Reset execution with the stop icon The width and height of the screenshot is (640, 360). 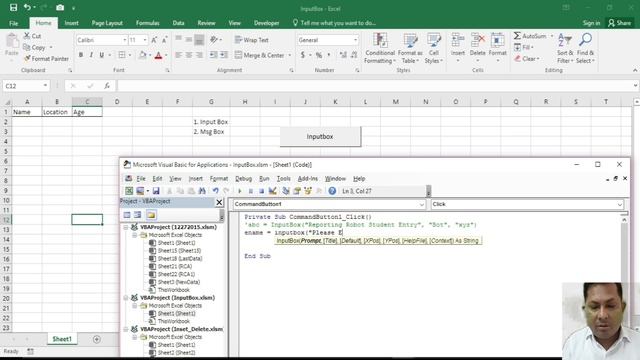click(262, 191)
